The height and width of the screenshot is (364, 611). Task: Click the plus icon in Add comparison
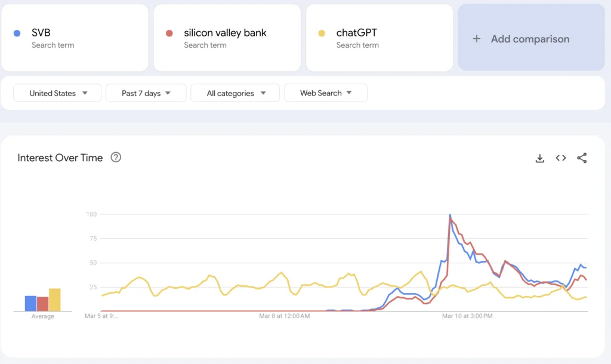477,39
